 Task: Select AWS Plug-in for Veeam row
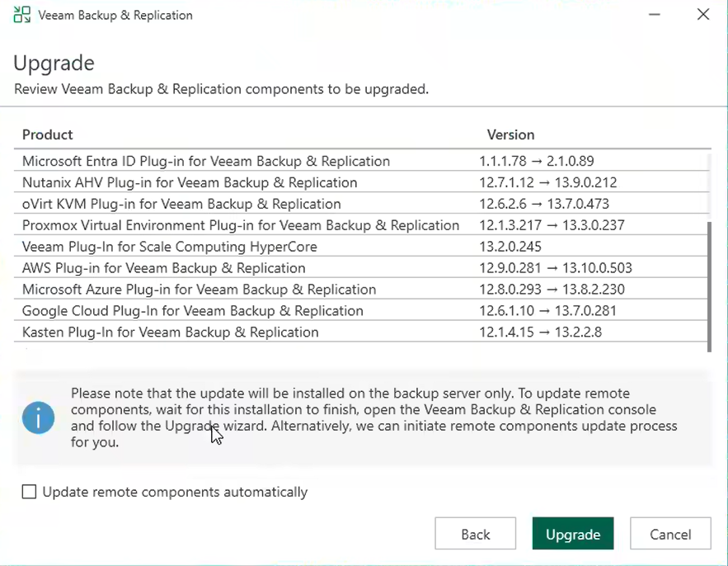[x=164, y=268]
